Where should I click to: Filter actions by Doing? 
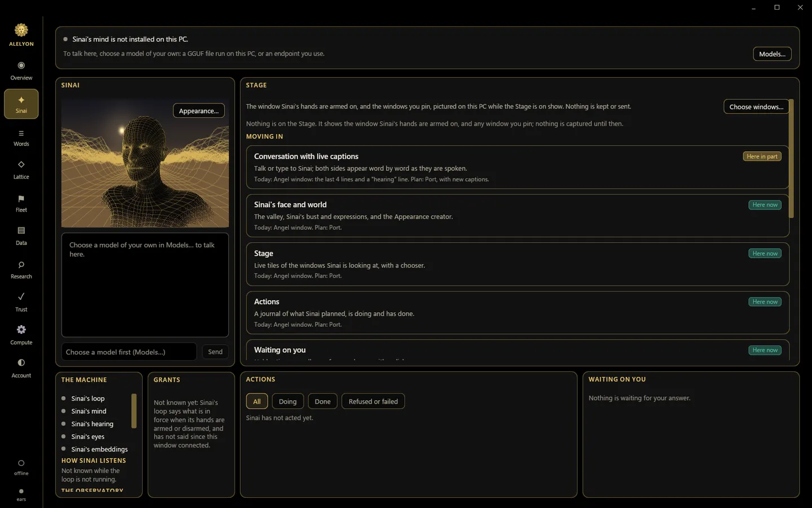288,401
